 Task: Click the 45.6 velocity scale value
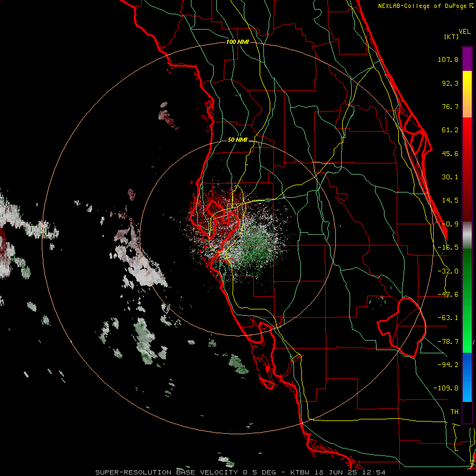(x=450, y=153)
